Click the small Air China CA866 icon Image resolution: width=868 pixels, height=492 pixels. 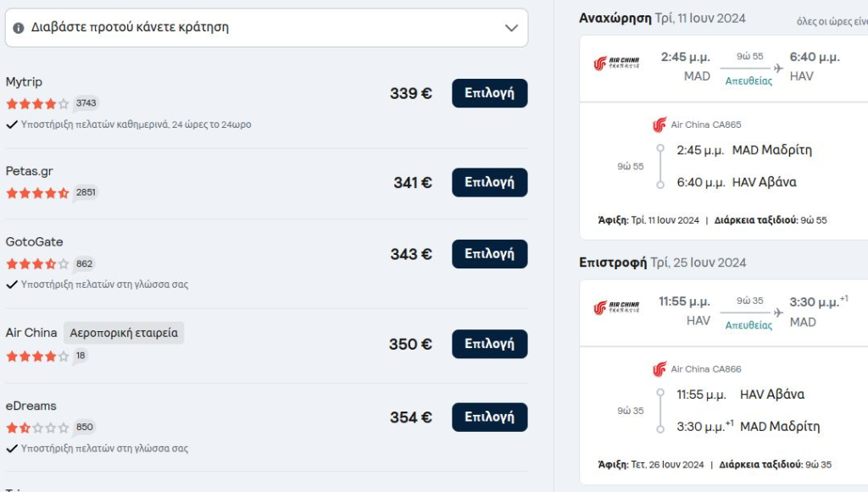pos(659,369)
